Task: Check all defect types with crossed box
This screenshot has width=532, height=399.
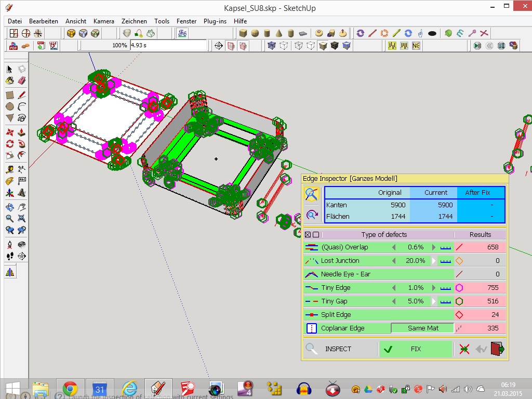Action: point(308,235)
